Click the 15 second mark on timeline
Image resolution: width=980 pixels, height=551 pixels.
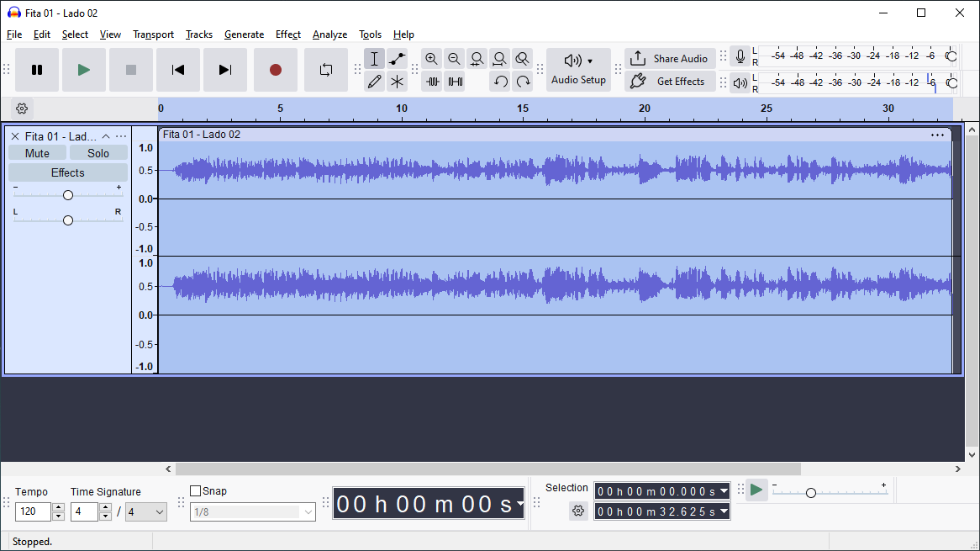[523, 109]
